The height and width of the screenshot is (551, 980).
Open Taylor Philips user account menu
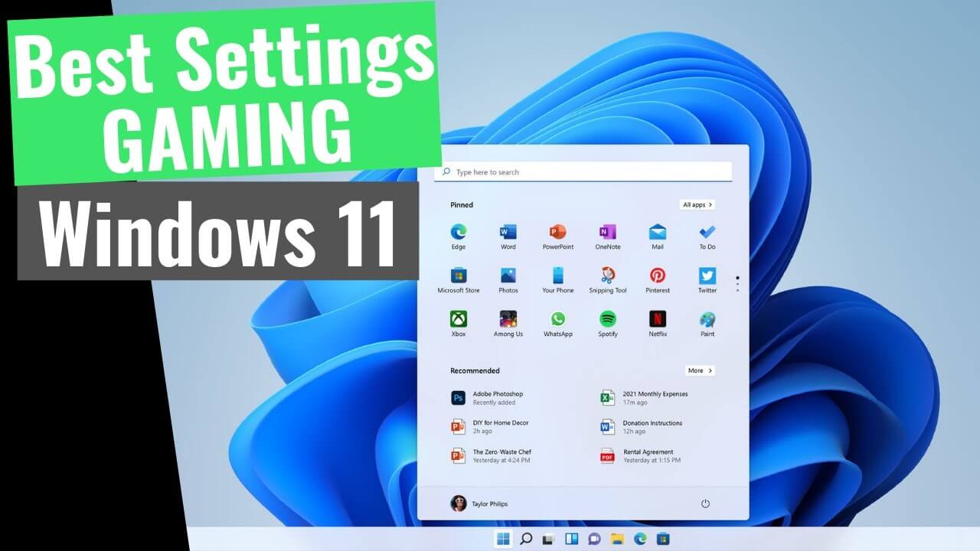(479, 504)
